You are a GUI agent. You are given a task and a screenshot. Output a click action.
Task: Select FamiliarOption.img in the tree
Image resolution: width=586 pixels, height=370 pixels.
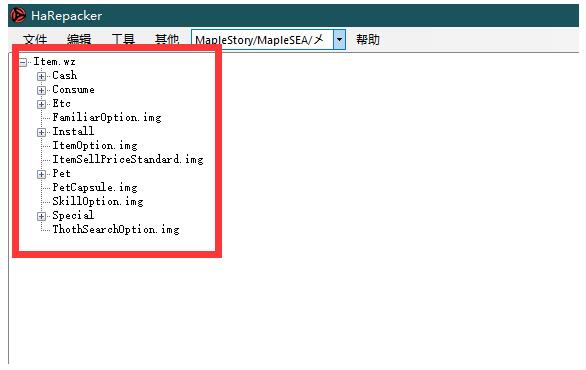click(107, 118)
